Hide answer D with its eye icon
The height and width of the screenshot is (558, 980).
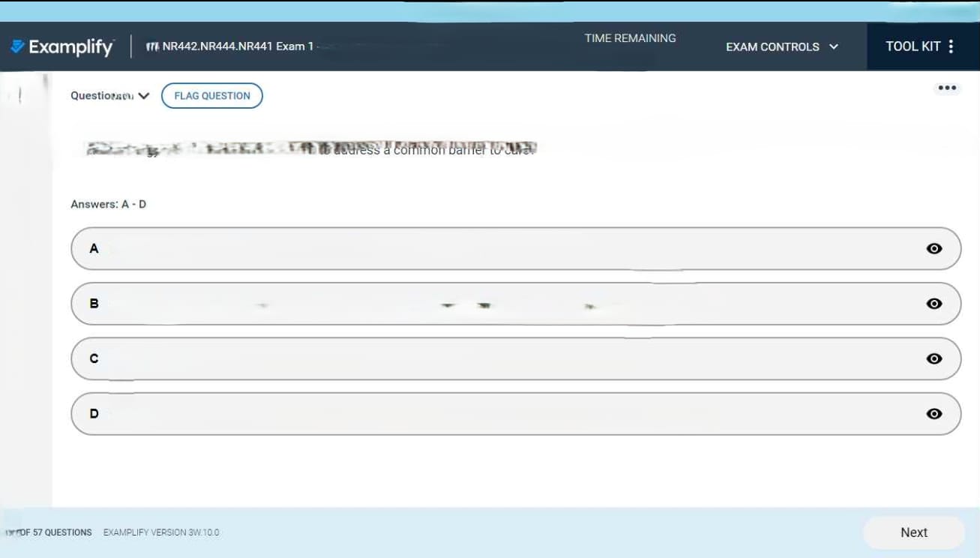934,413
